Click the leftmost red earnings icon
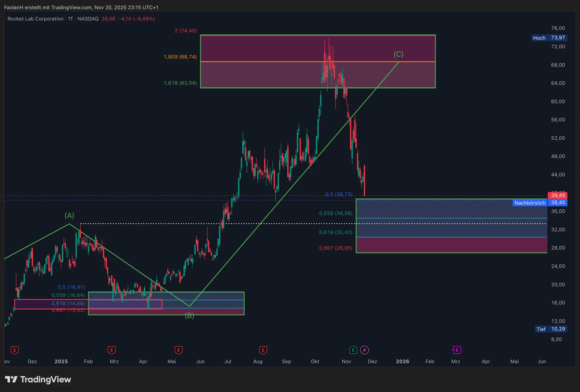580x392 pixels. click(14, 350)
